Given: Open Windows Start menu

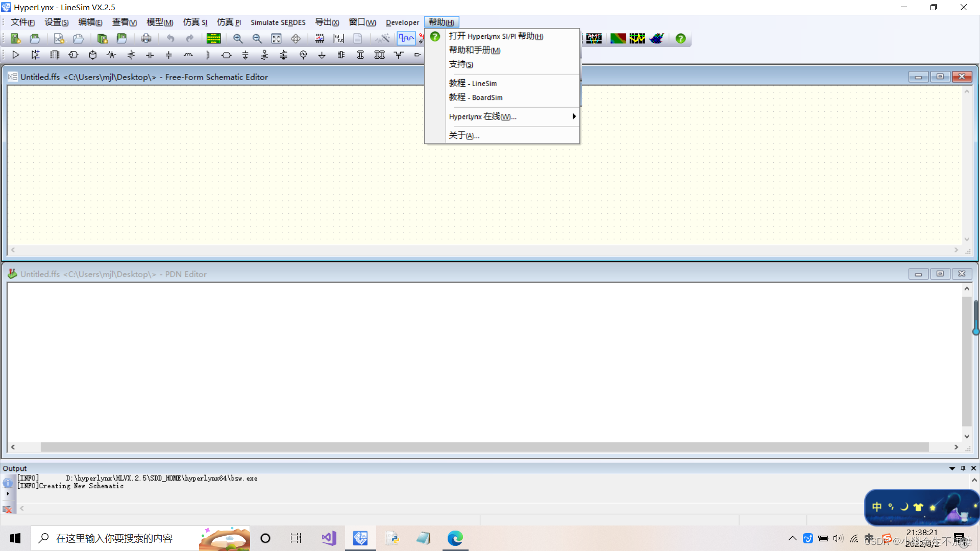Looking at the screenshot, I should coord(15,538).
